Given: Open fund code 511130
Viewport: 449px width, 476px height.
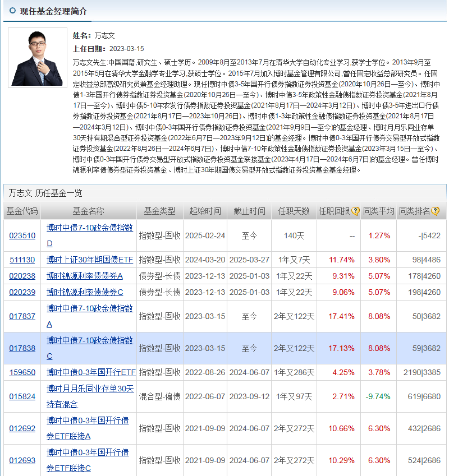Looking at the screenshot, I should click(x=22, y=260).
